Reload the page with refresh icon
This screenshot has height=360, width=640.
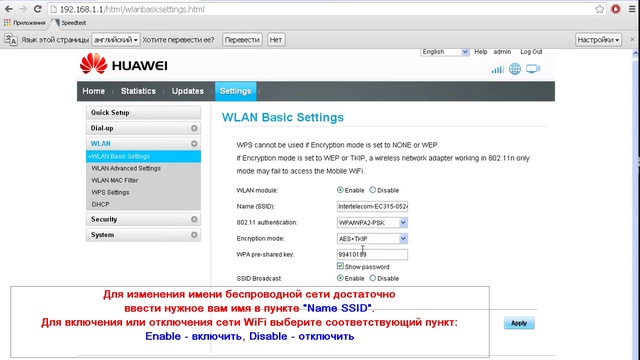point(38,9)
